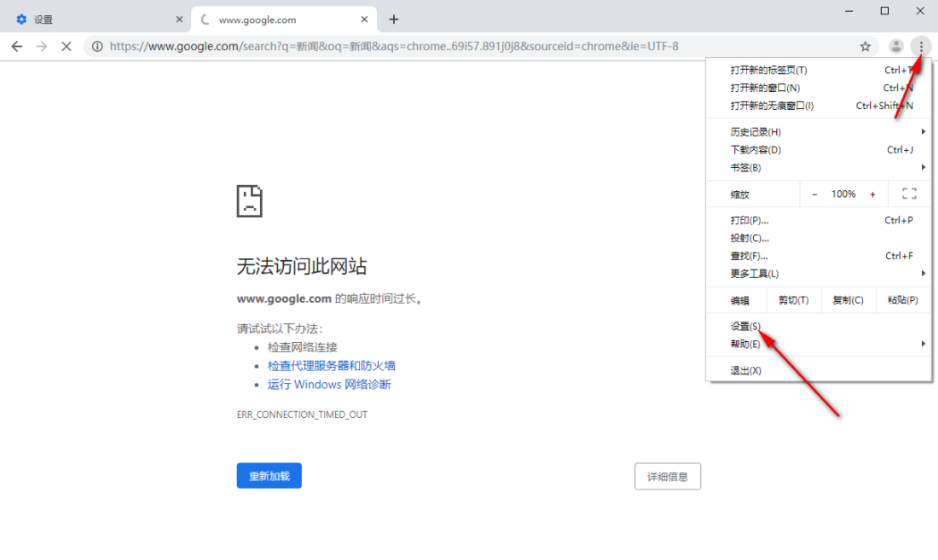Expand 帮助(E) submenu
Image resolution: width=938 pixels, height=560 pixels.
pos(818,344)
